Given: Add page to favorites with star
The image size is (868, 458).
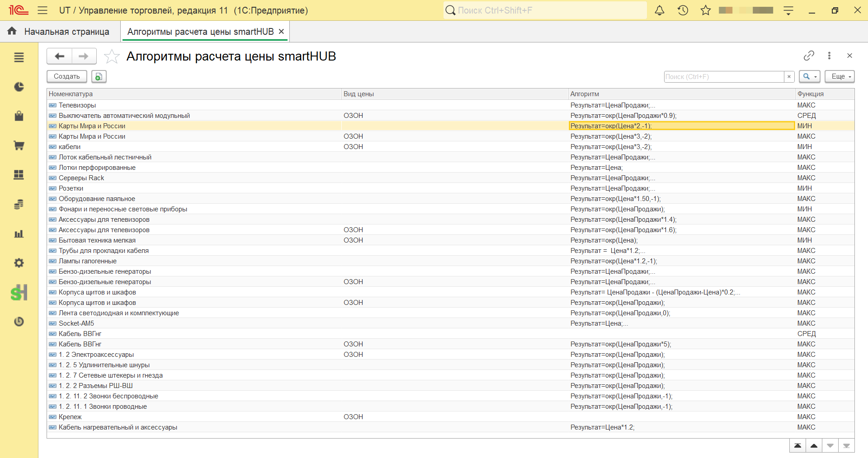Looking at the screenshot, I should [x=111, y=56].
